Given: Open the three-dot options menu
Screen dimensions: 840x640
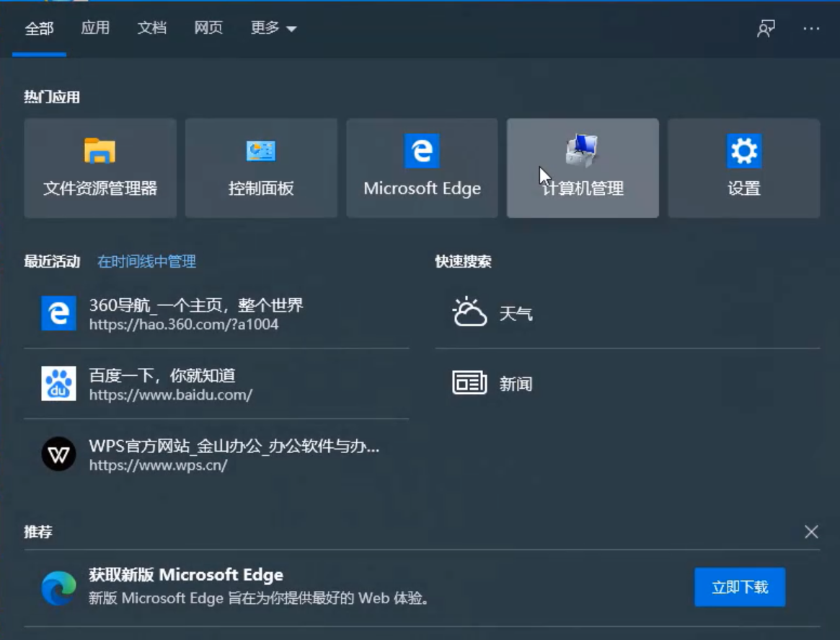Looking at the screenshot, I should click(x=811, y=29).
